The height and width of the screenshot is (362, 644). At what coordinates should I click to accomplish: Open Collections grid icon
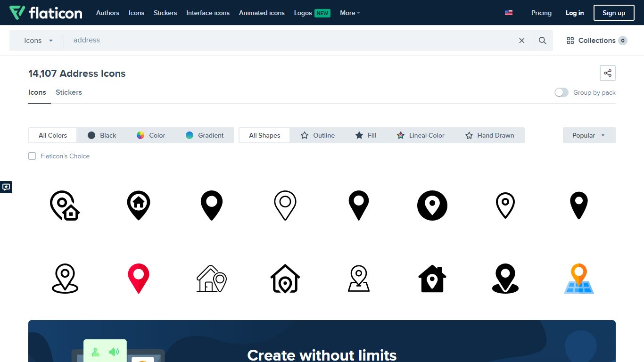(570, 41)
